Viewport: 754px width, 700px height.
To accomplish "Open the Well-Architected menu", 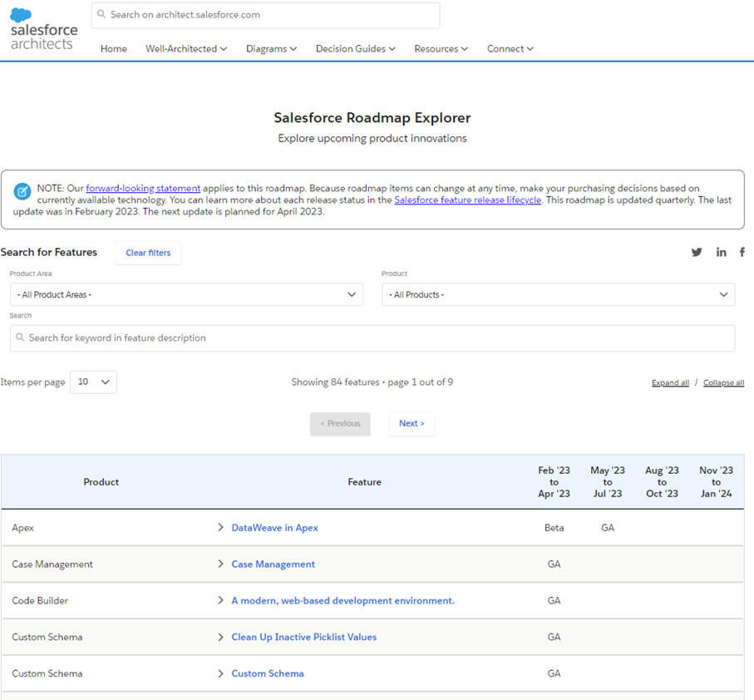I will pos(186,49).
